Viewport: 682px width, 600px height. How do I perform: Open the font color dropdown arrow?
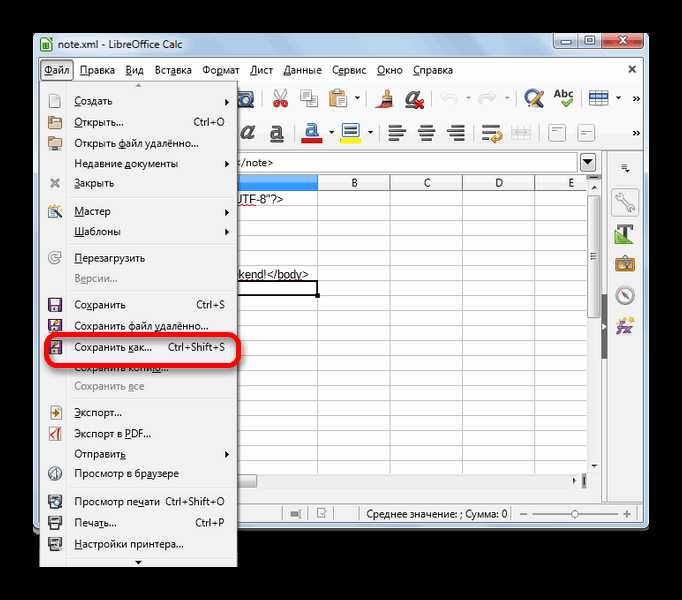pyautogui.click(x=331, y=132)
